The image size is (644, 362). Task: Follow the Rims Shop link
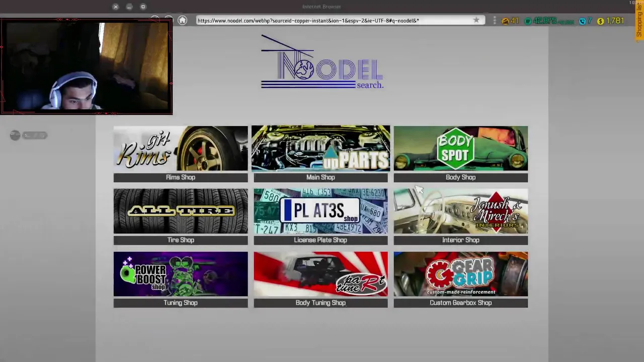[x=181, y=177]
